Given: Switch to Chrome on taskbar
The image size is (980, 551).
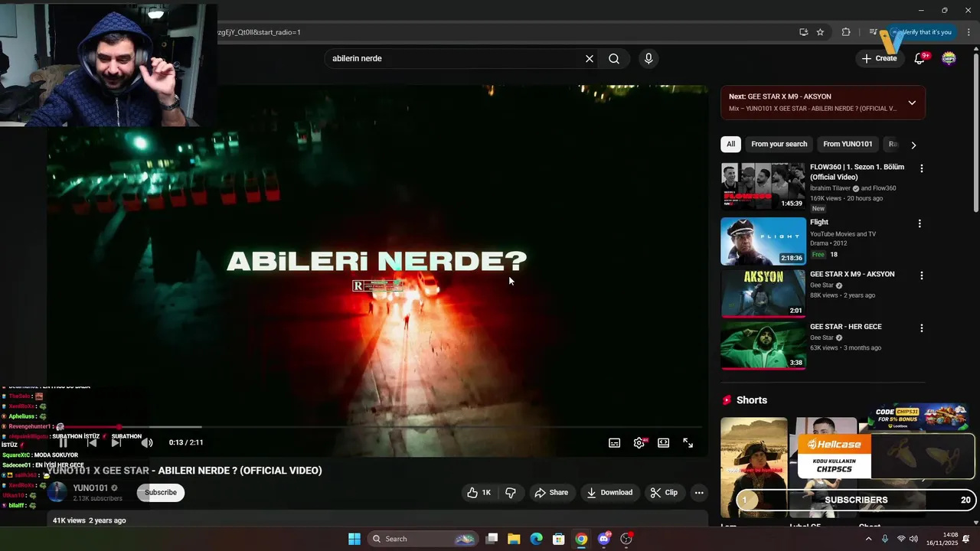Looking at the screenshot, I should point(581,539).
